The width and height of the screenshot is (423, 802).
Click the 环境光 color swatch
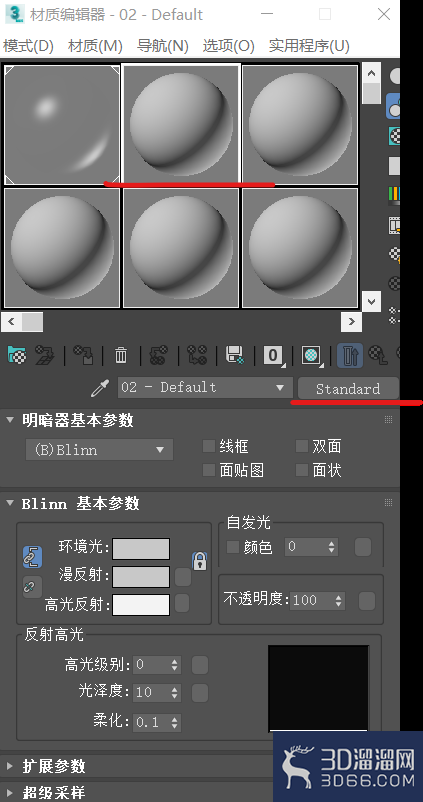click(141, 549)
